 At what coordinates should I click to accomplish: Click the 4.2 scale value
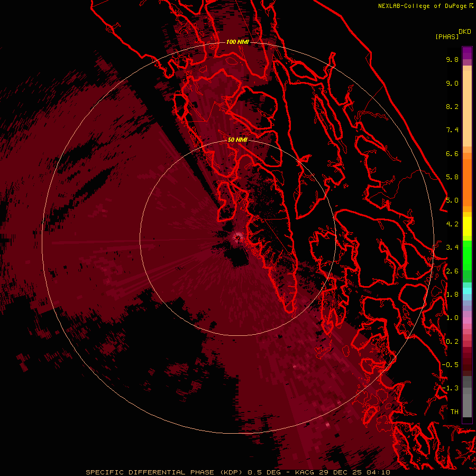point(452,224)
